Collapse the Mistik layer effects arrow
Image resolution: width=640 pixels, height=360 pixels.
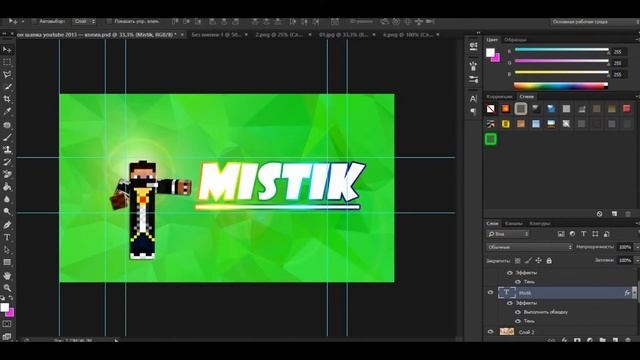(634, 292)
